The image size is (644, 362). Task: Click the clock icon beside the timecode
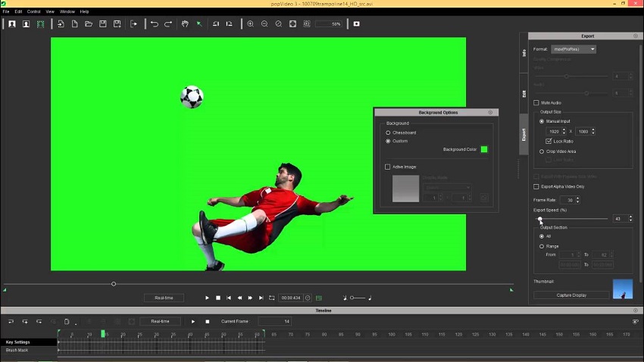point(308,298)
